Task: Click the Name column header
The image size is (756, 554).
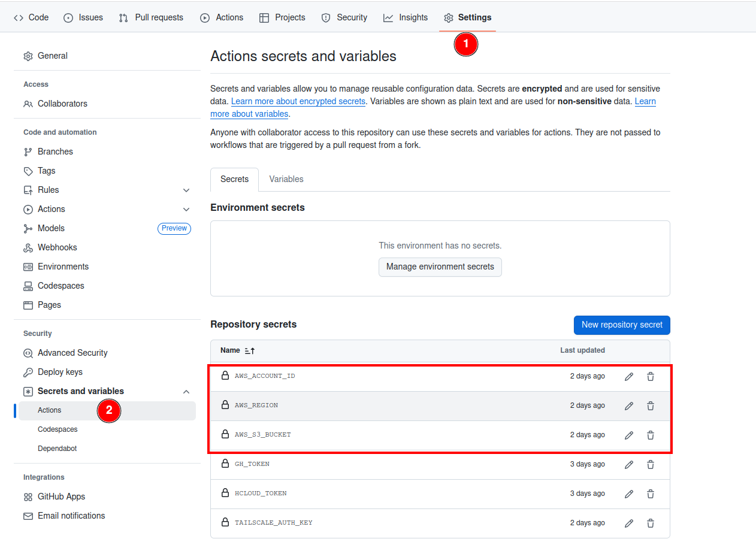Action: pos(230,350)
